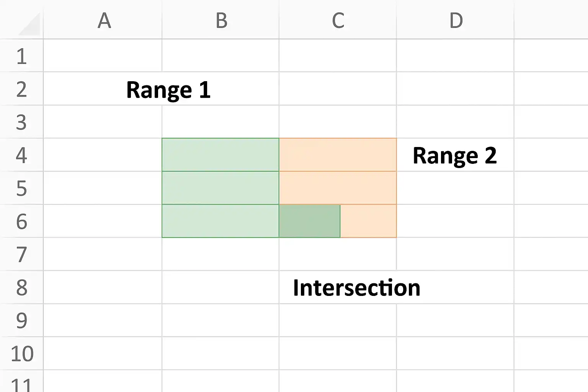Select column C header

(338, 20)
